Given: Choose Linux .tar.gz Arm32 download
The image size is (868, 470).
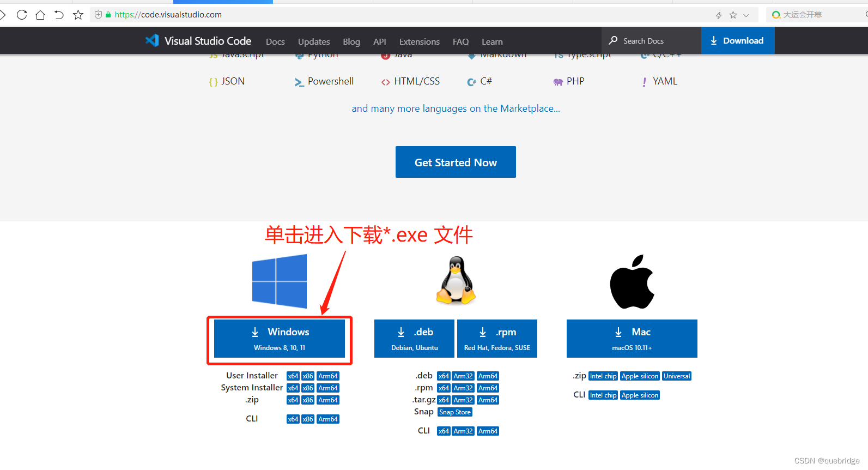Looking at the screenshot, I should click(463, 400).
